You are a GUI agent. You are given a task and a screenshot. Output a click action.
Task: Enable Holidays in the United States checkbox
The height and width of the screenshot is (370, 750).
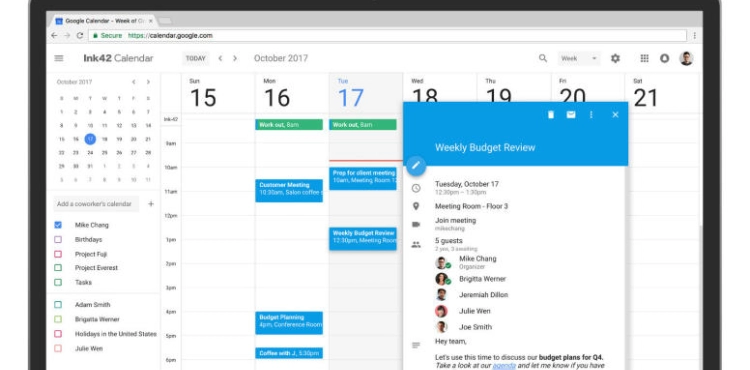pyautogui.click(x=58, y=334)
